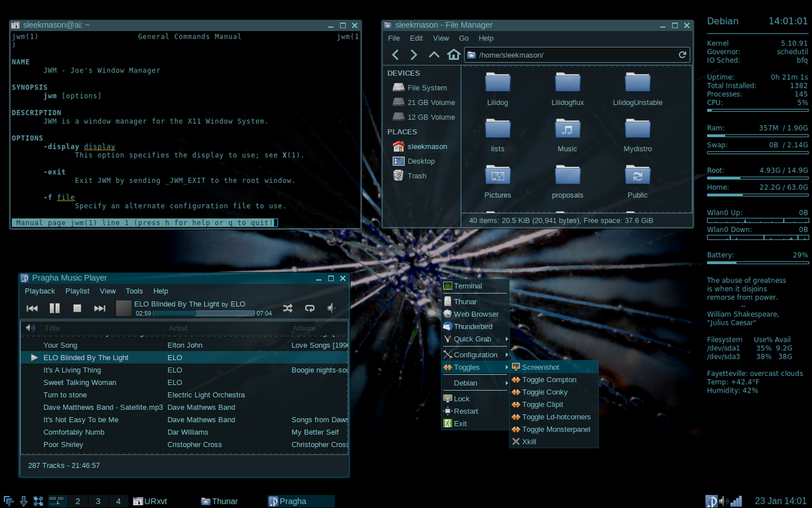
Task: Toggle Compton compositor from submenu
Action: tap(554, 380)
